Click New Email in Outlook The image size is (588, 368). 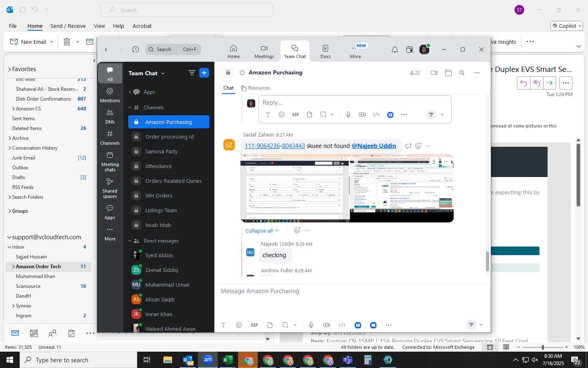[29, 42]
